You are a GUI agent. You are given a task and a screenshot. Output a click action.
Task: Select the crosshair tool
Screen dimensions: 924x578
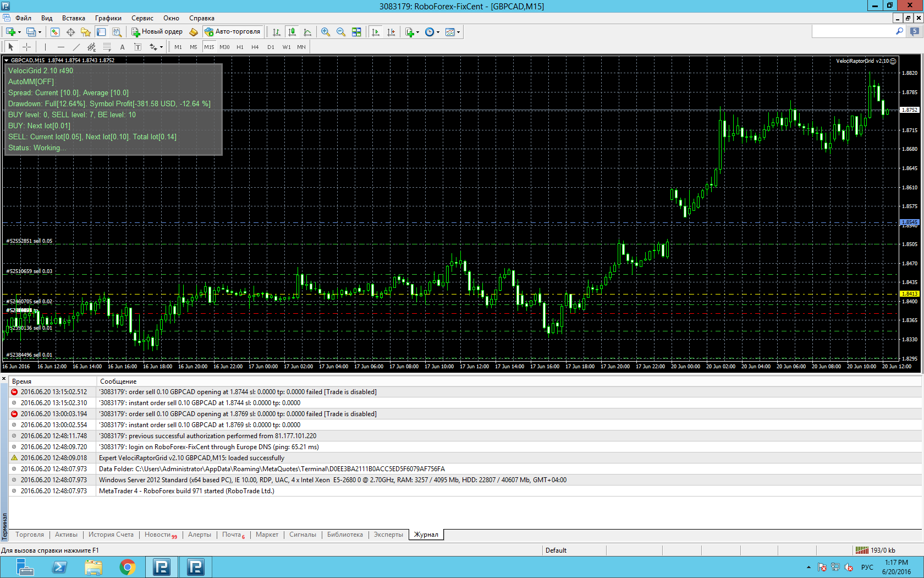point(26,47)
